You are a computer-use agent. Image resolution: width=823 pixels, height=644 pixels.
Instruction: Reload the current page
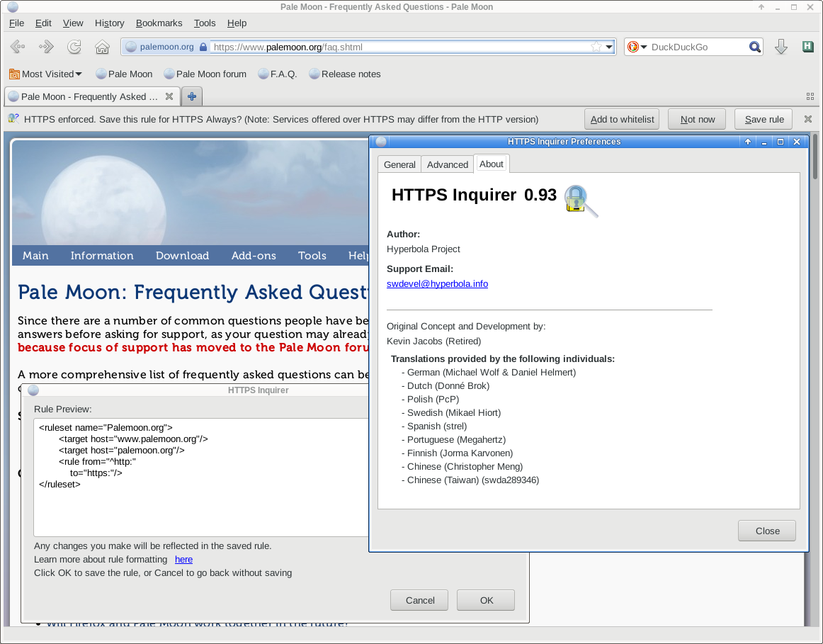click(74, 47)
